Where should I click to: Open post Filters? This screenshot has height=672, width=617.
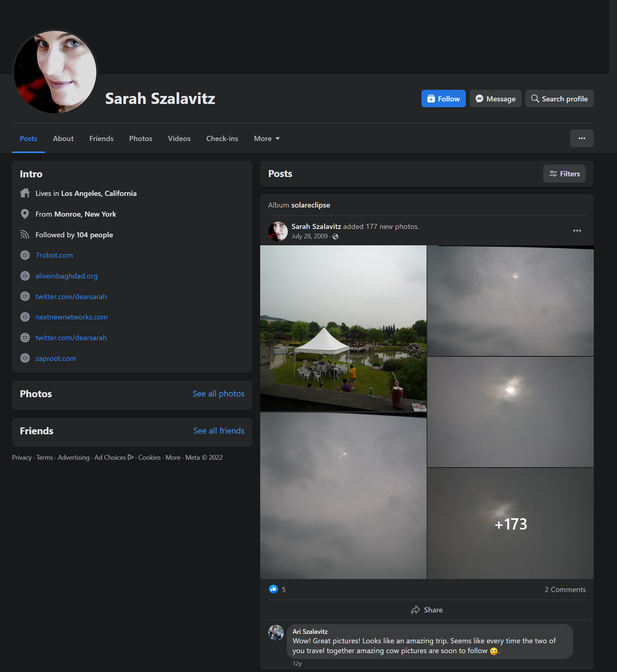coord(564,174)
